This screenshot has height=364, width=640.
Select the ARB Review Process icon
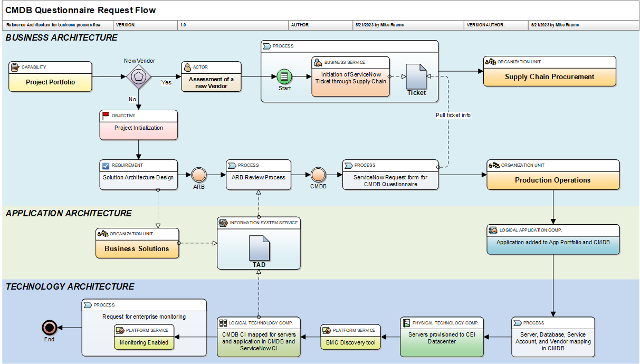coord(232,165)
